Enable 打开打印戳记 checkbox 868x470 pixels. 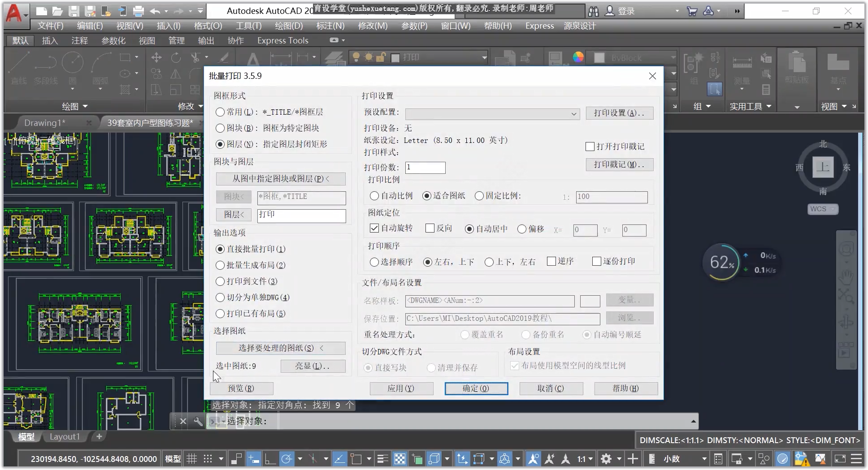click(590, 147)
